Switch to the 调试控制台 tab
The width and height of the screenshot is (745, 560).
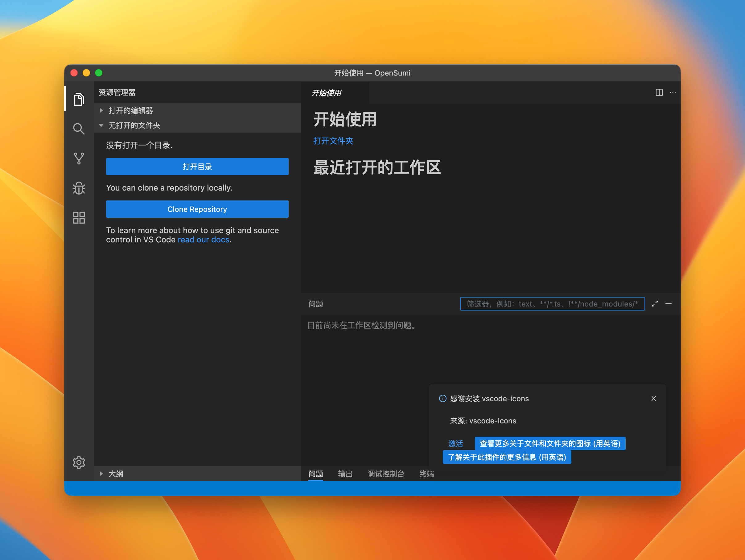[386, 474]
